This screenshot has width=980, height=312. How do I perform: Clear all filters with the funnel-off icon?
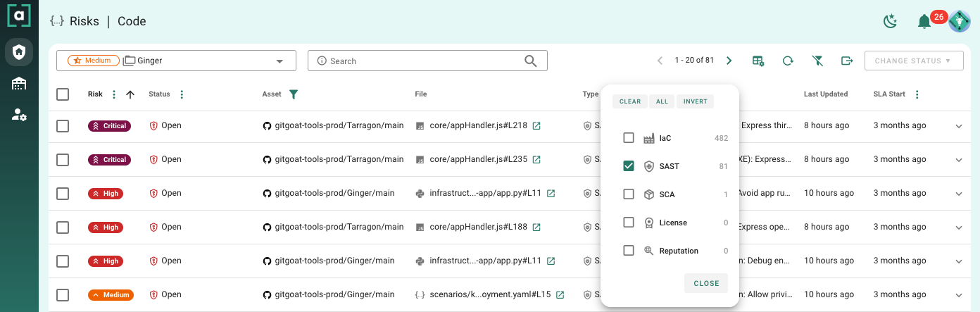[x=817, y=61]
